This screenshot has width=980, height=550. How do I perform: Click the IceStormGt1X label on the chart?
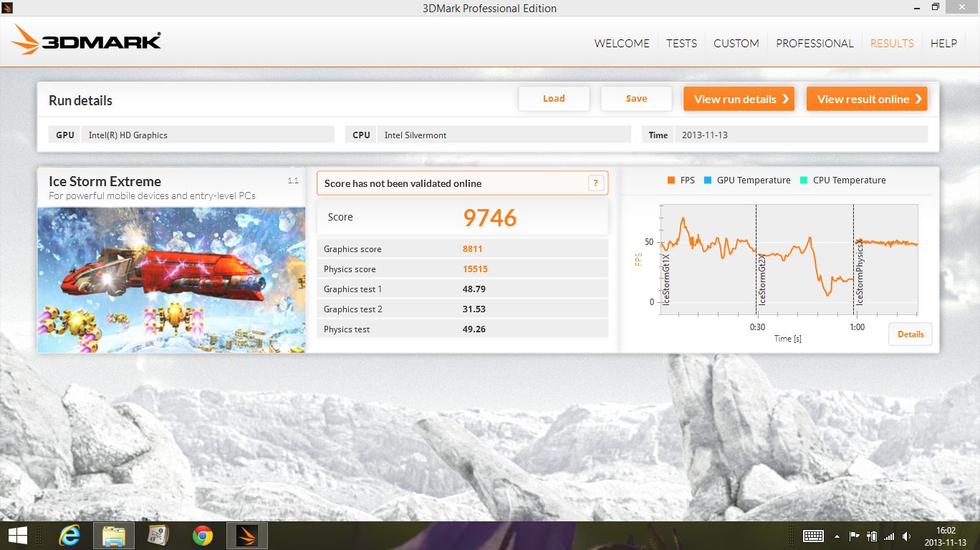pos(666,279)
